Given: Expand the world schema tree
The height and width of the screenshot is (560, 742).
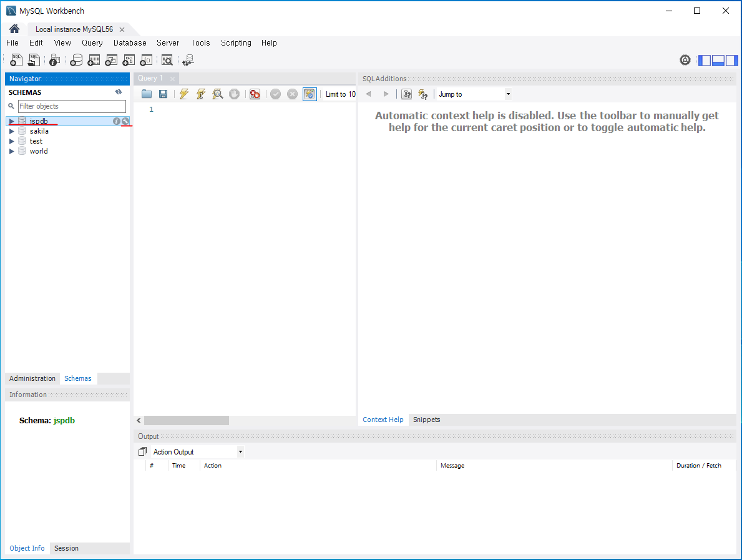Looking at the screenshot, I should click(x=12, y=151).
